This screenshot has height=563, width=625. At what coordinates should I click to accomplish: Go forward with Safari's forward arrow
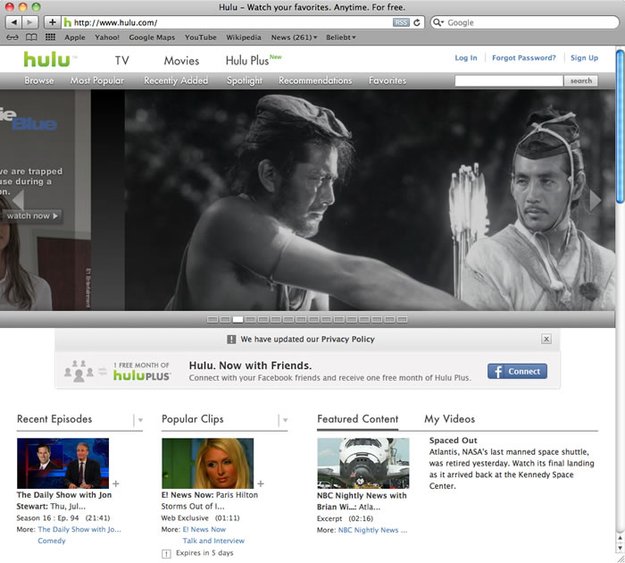coord(30,22)
